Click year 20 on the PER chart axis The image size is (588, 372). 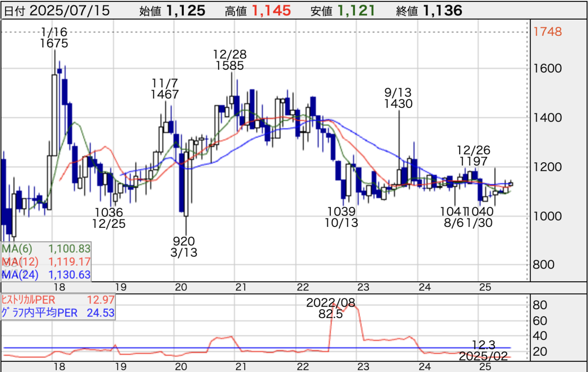(x=181, y=366)
